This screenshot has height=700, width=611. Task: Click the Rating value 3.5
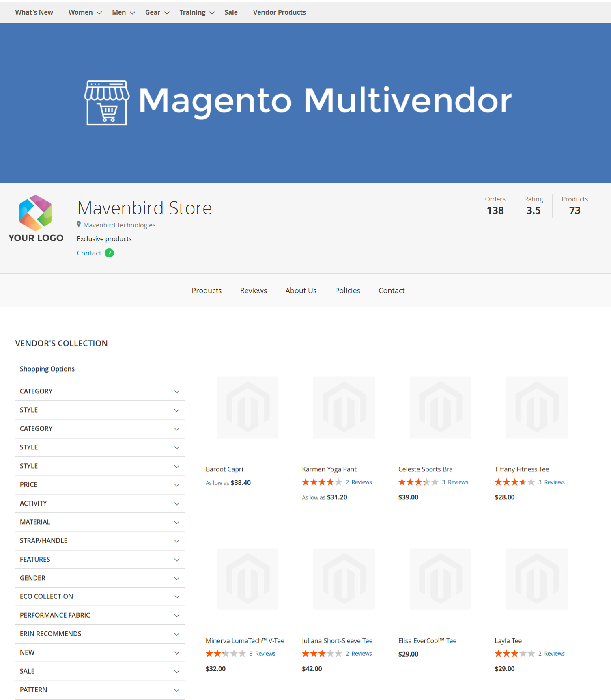[533, 210]
